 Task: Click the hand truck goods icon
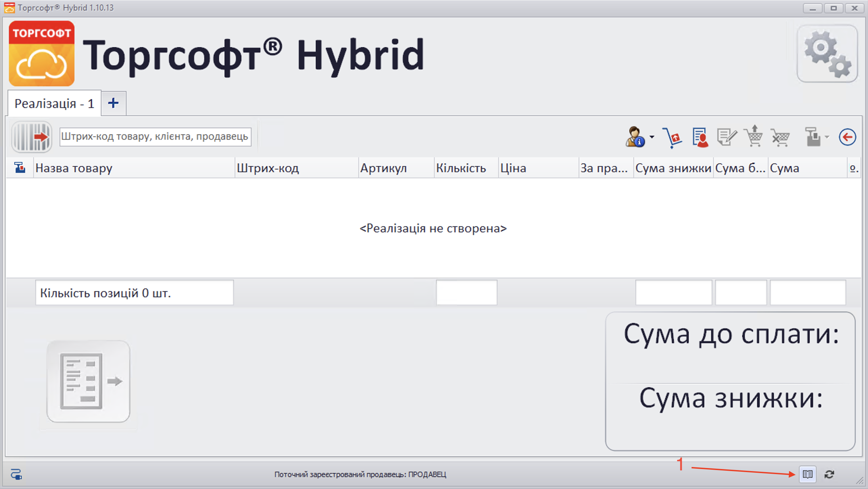click(x=672, y=138)
